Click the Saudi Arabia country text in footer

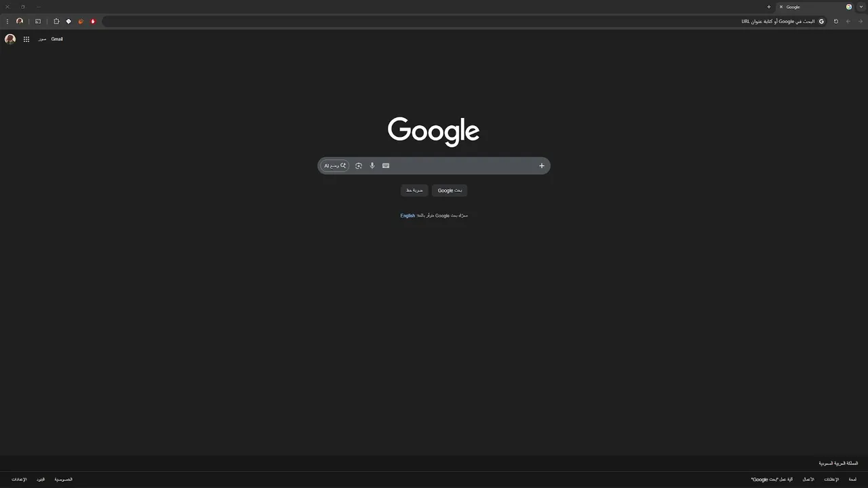tap(838, 464)
